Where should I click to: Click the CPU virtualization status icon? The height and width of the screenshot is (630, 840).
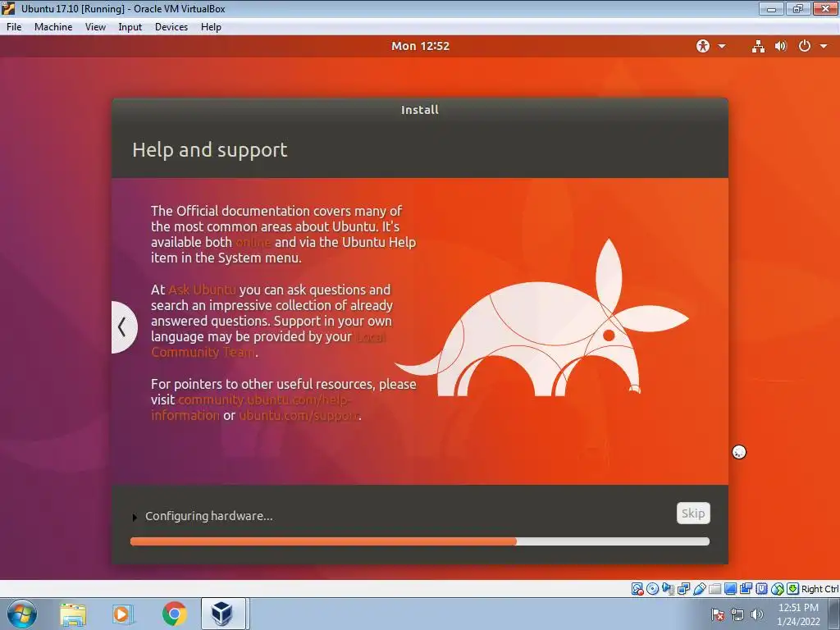pos(761,589)
